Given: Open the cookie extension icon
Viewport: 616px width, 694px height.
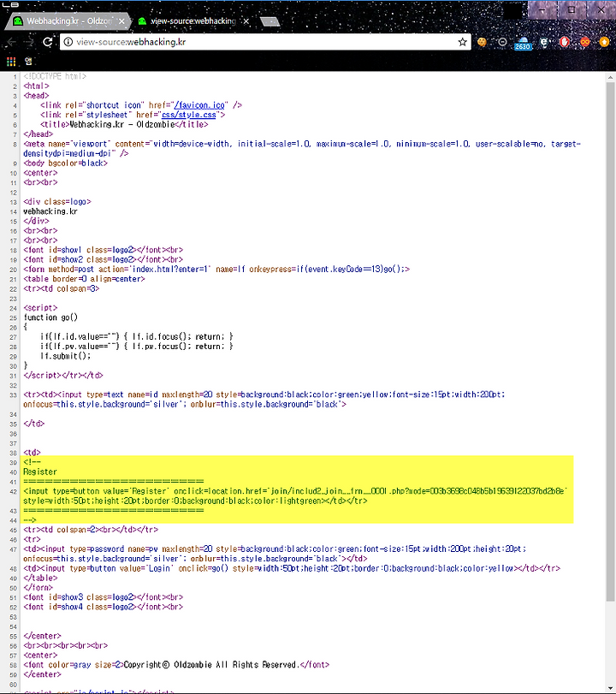Looking at the screenshot, I should pos(482,42).
